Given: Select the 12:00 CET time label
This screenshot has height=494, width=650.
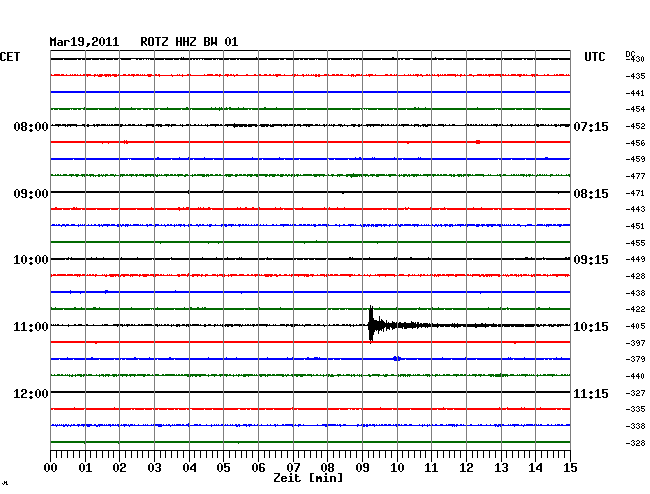Looking at the screenshot, I should click(x=31, y=393).
